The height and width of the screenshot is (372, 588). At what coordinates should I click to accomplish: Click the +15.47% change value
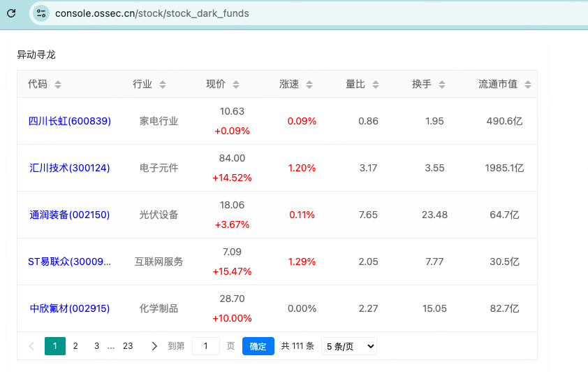pyautogui.click(x=232, y=271)
